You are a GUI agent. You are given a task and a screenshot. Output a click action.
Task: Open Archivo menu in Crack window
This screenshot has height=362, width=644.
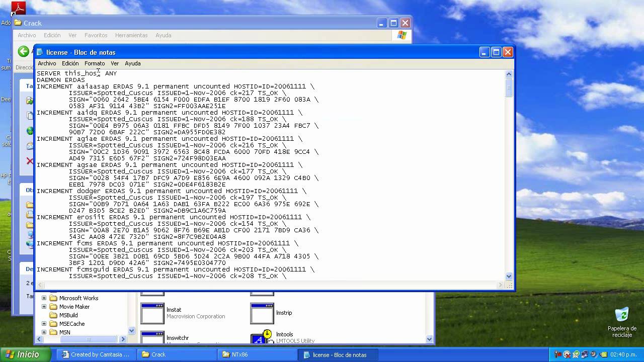click(x=27, y=35)
